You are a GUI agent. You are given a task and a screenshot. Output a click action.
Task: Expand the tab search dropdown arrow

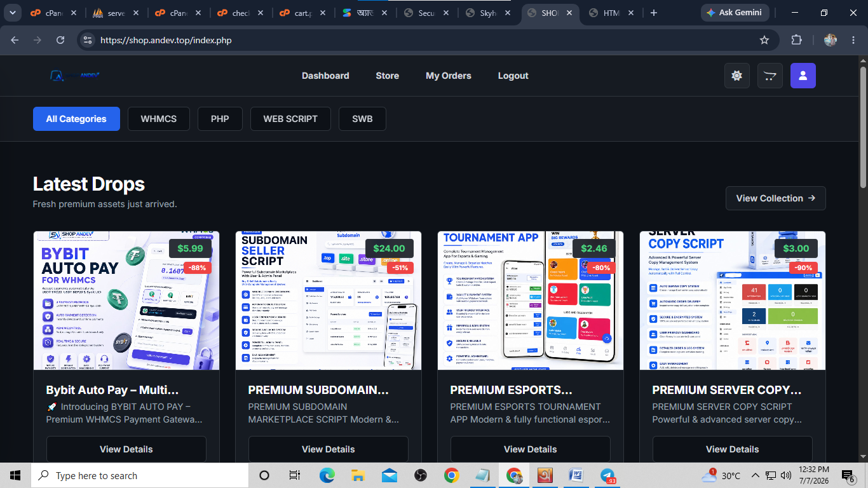coord(13,13)
